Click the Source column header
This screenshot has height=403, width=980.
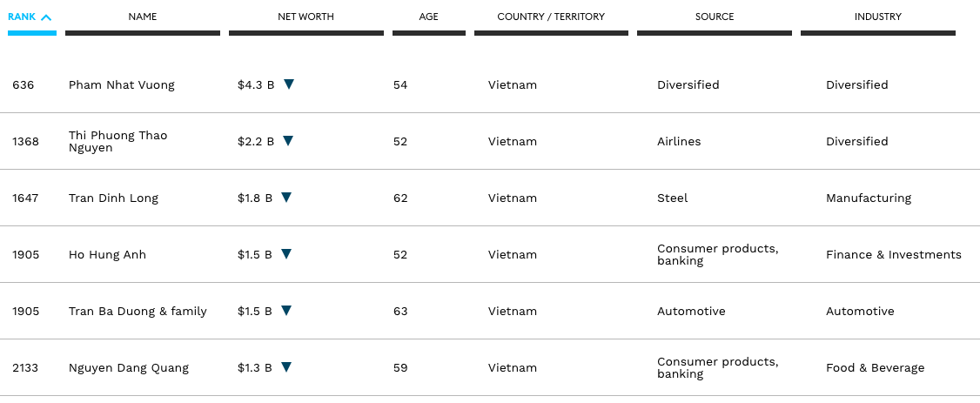715,17
